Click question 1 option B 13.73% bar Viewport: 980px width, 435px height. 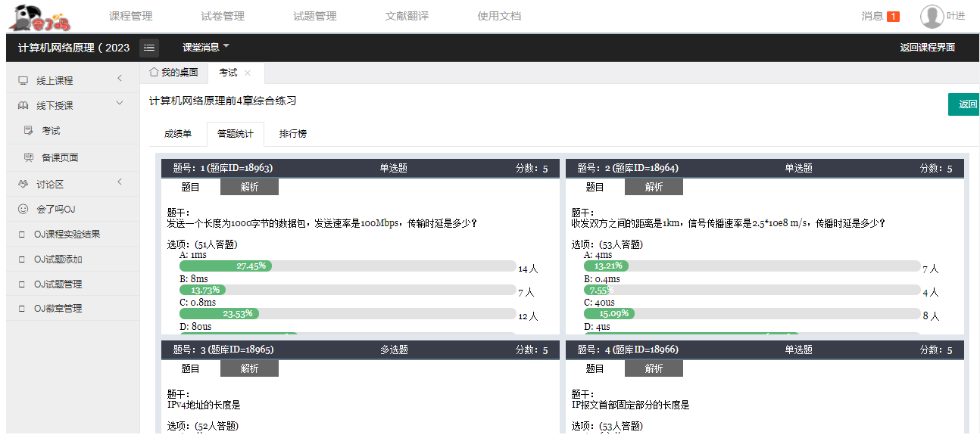point(203,290)
